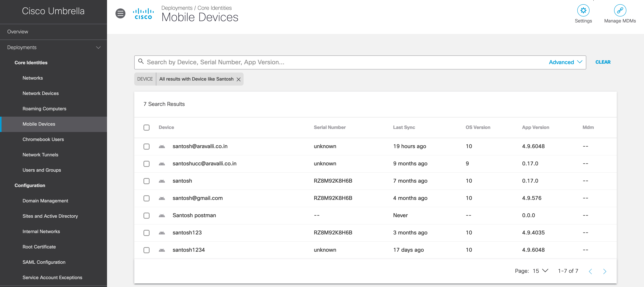The image size is (644, 287).
Task: Open the Advanced search dropdown
Action: point(566,62)
